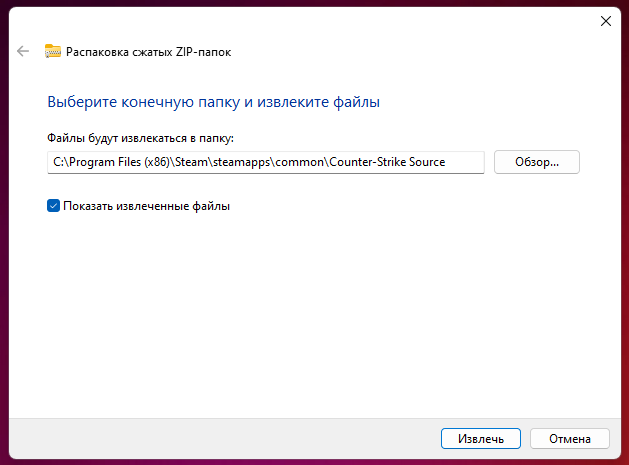Viewport: 629px width, 465px height.
Task: Place cursor on steamapps in the path field
Action: pos(242,162)
